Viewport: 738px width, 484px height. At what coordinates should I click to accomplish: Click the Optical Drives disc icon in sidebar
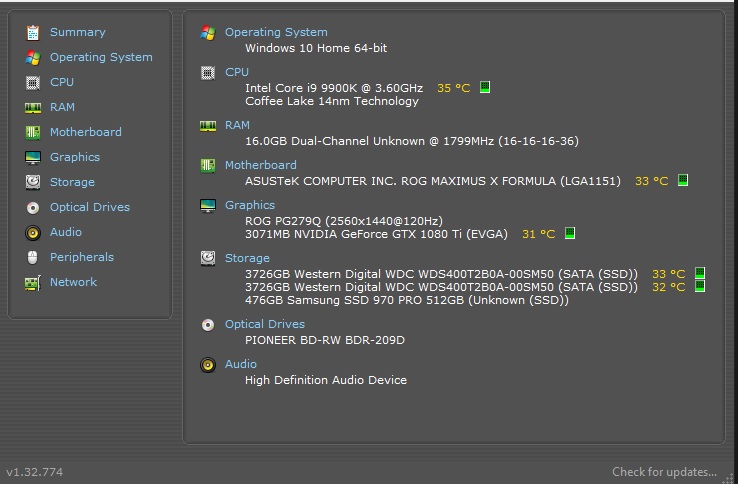click(x=33, y=208)
